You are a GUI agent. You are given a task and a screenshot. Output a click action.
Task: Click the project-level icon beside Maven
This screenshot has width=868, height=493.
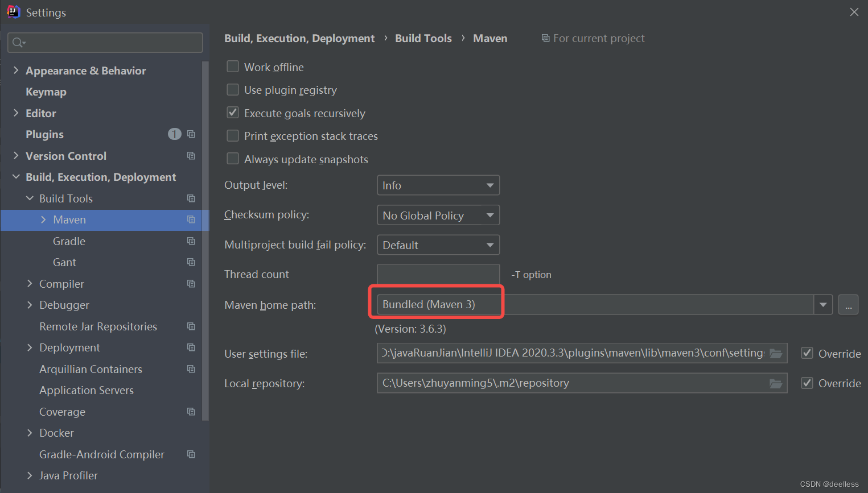[x=191, y=219]
